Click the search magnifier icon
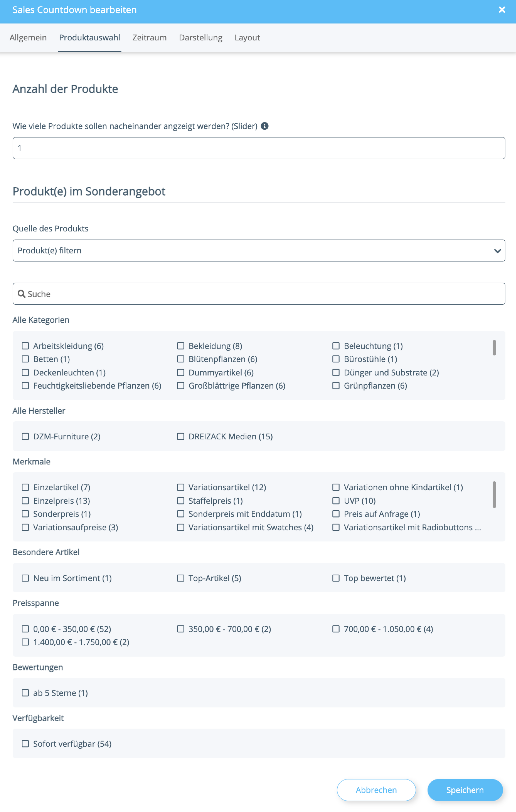516x812 pixels. [x=22, y=294]
